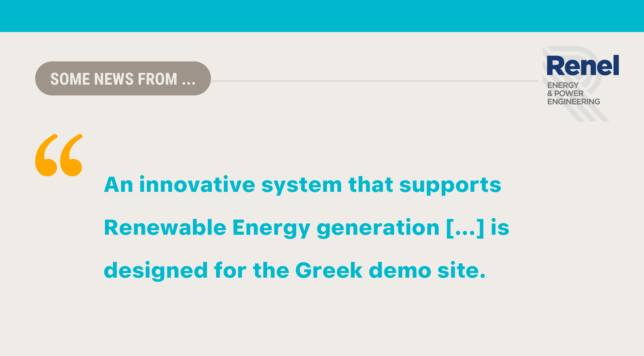Click the "[...]" bracketed ellipsis in quote
Viewport: 644px width, 356px height.
point(465,228)
